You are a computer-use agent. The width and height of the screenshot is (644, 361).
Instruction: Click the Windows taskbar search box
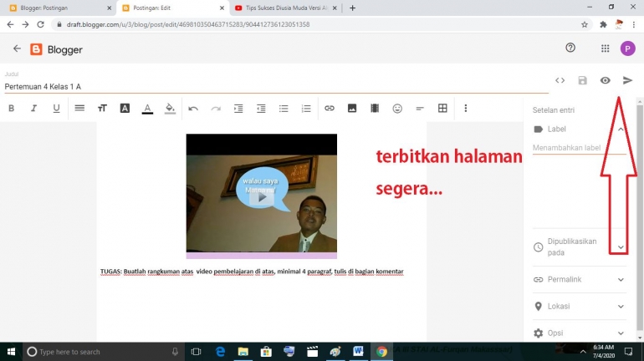tap(103, 352)
